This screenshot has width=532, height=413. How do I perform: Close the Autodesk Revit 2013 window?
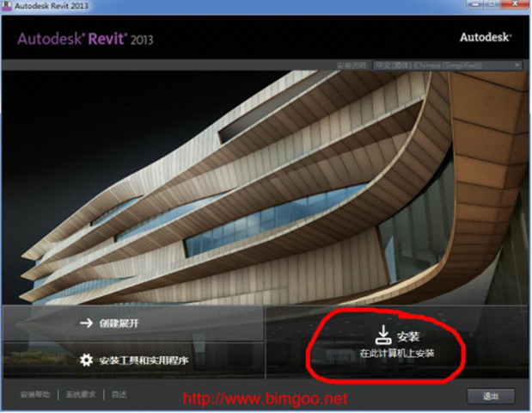[x=515, y=4]
